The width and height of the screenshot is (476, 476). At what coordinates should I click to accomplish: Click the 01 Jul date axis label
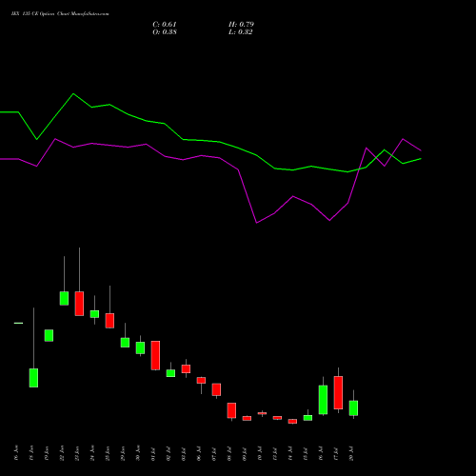pyautogui.click(x=153, y=454)
